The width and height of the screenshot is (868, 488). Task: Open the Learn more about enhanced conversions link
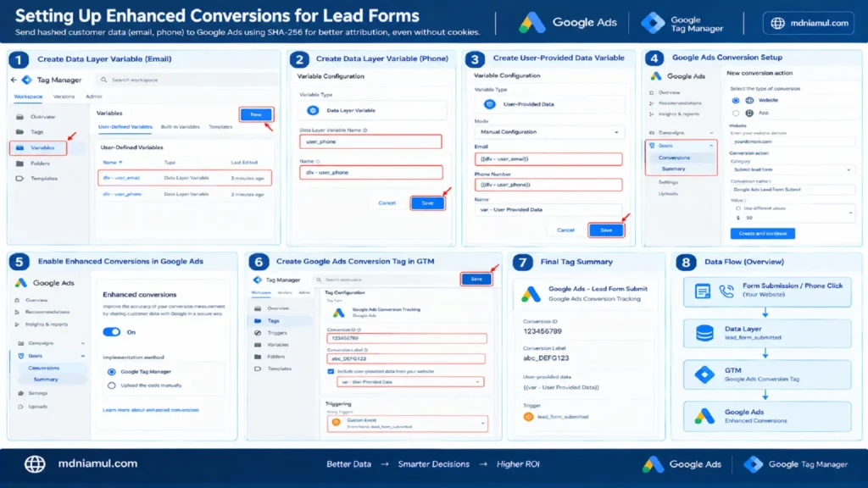151,410
